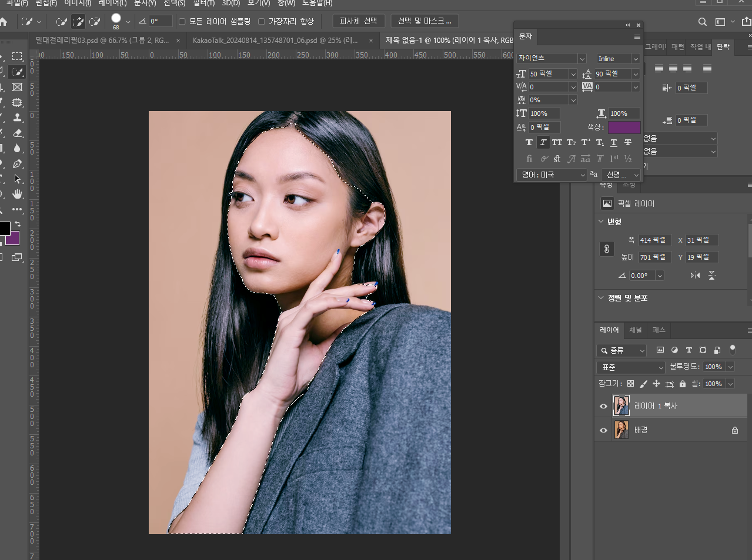Toggle standard ligatures fi button
Screen dimensions: 752x560
click(x=529, y=159)
